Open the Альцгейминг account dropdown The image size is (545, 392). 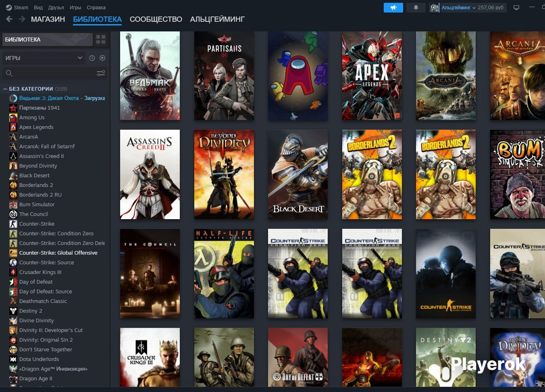(x=458, y=8)
